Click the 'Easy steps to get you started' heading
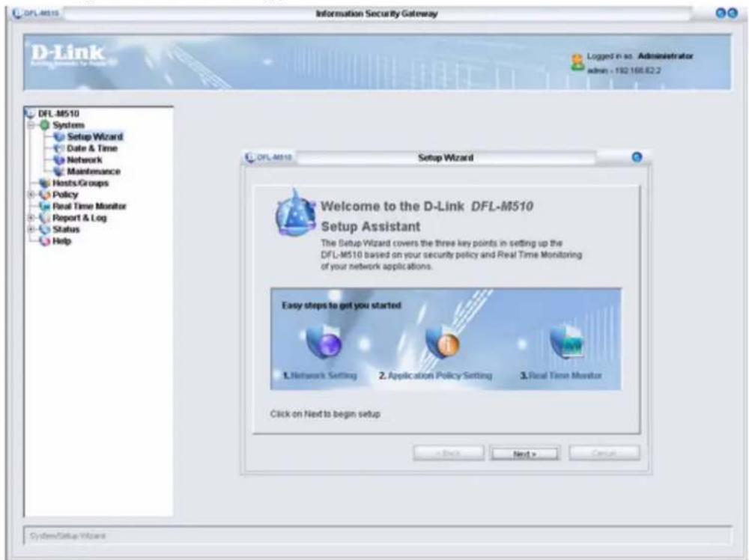 342,305
